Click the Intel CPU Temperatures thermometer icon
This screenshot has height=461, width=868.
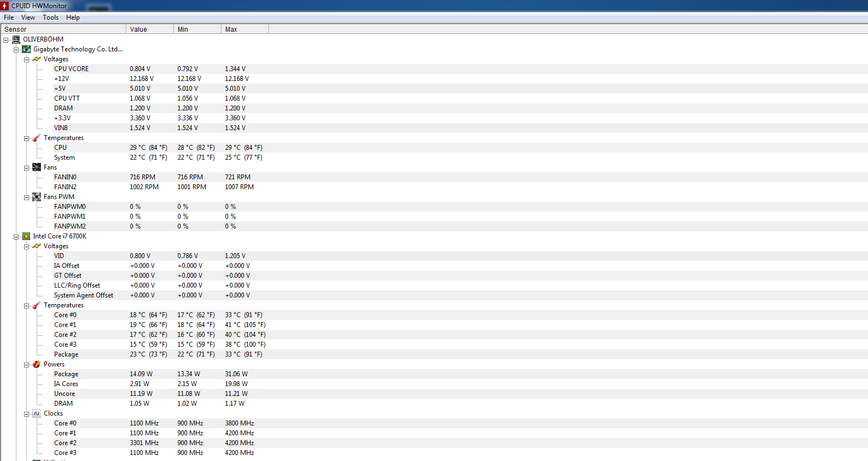pyautogui.click(x=37, y=305)
